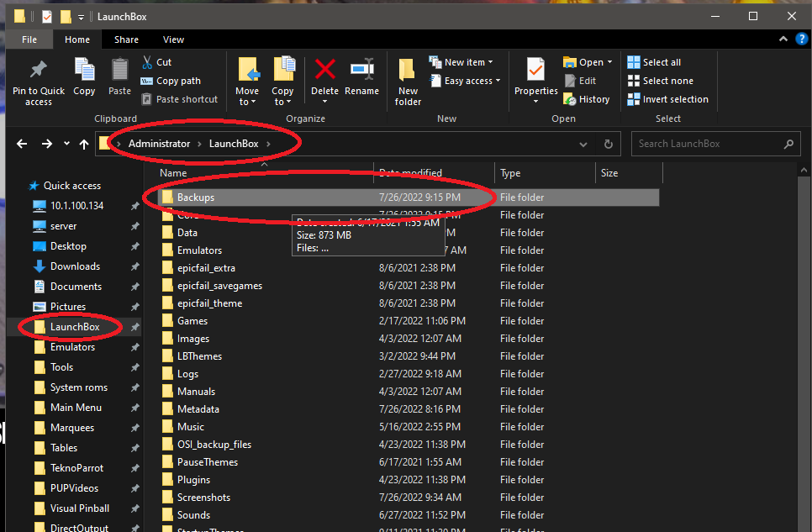
Task: Select LaunchBox in the navigation pane
Action: pyautogui.click(x=67, y=327)
